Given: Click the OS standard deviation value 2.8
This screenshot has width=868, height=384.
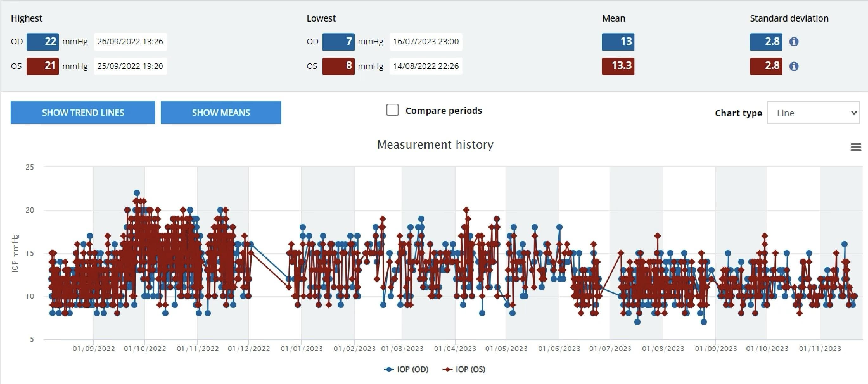Looking at the screenshot, I should [x=766, y=66].
